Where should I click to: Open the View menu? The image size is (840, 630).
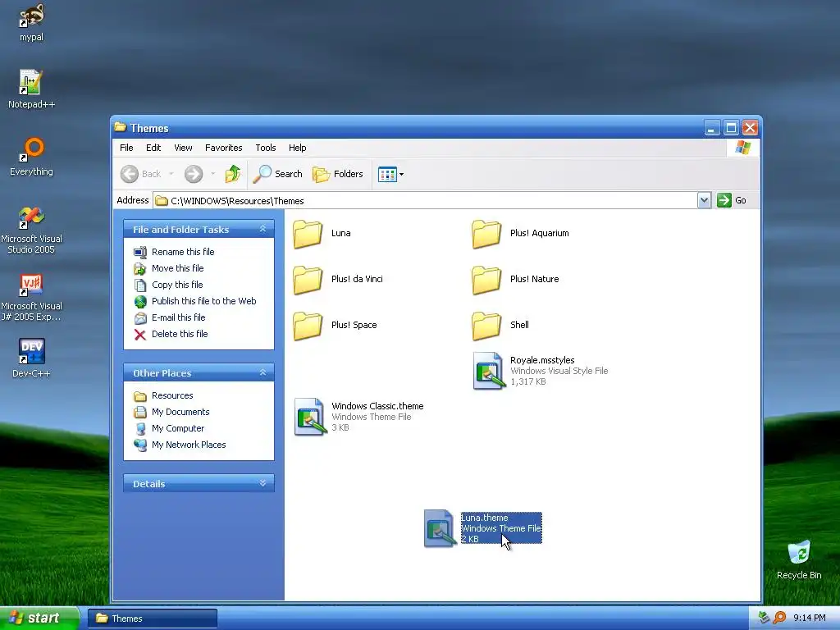[183, 148]
